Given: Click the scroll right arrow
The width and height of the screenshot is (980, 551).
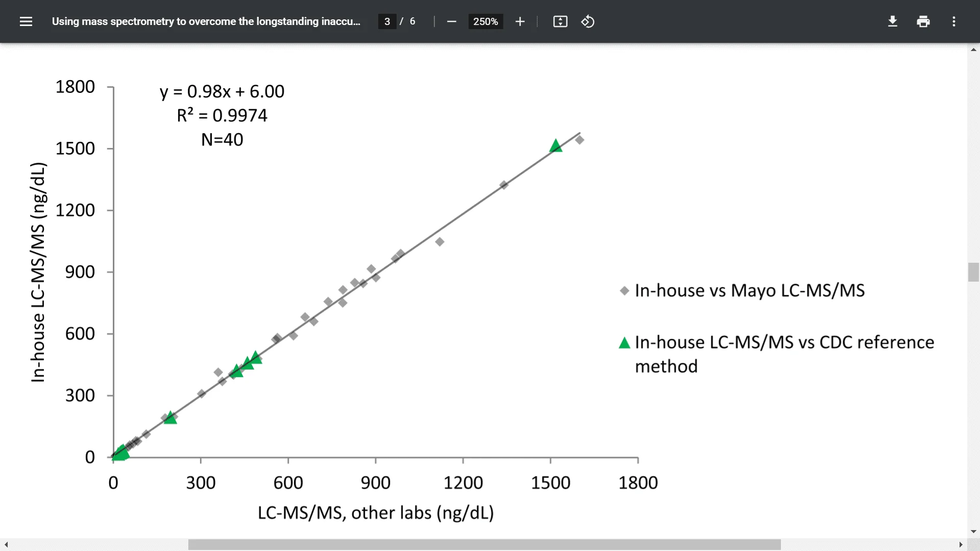Looking at the screenshot, I should pos(961,544).
